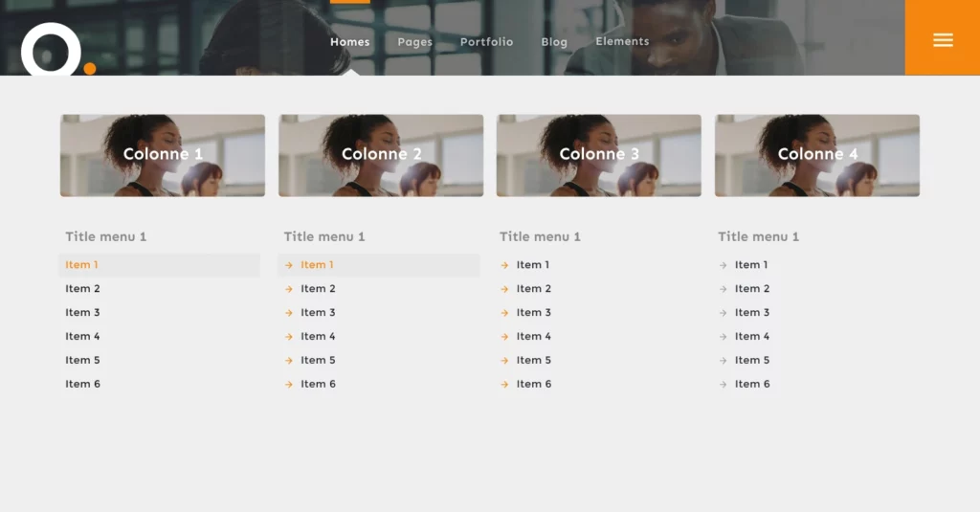Select Item 4 in the fourth column
980x512 pixels.
tap(752, 337)
